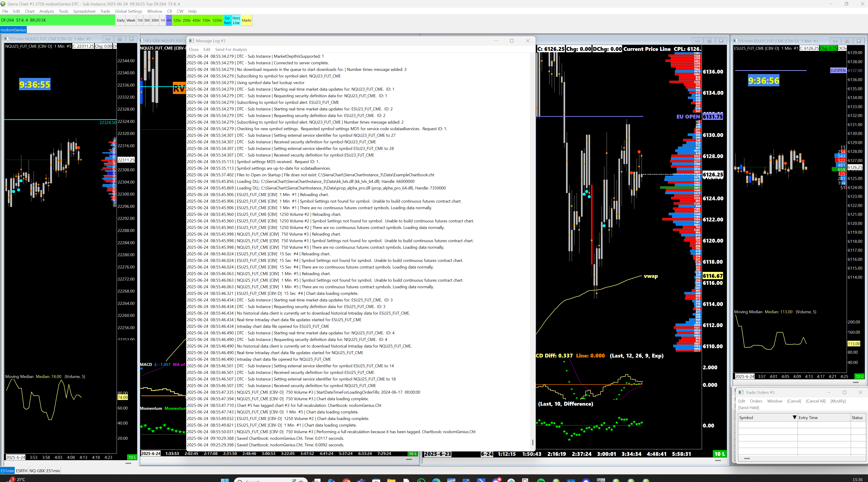Pick the Markr marker tool button

click(x=246, y=20)
